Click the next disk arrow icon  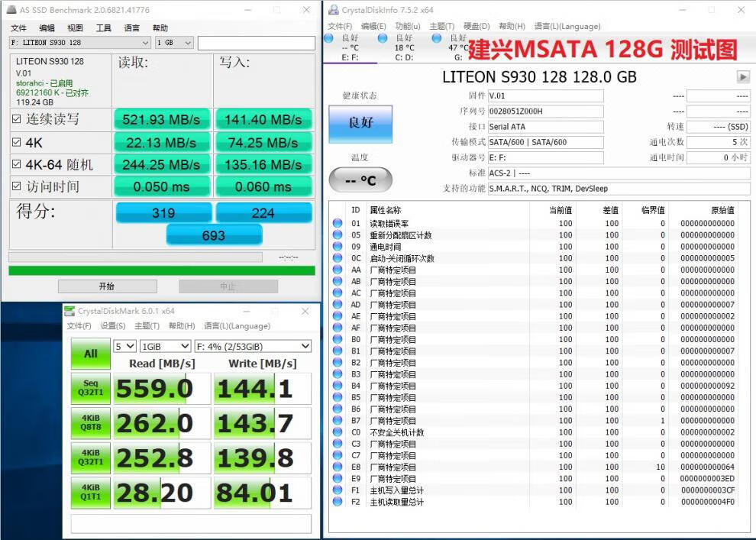[x=742, y=77]
